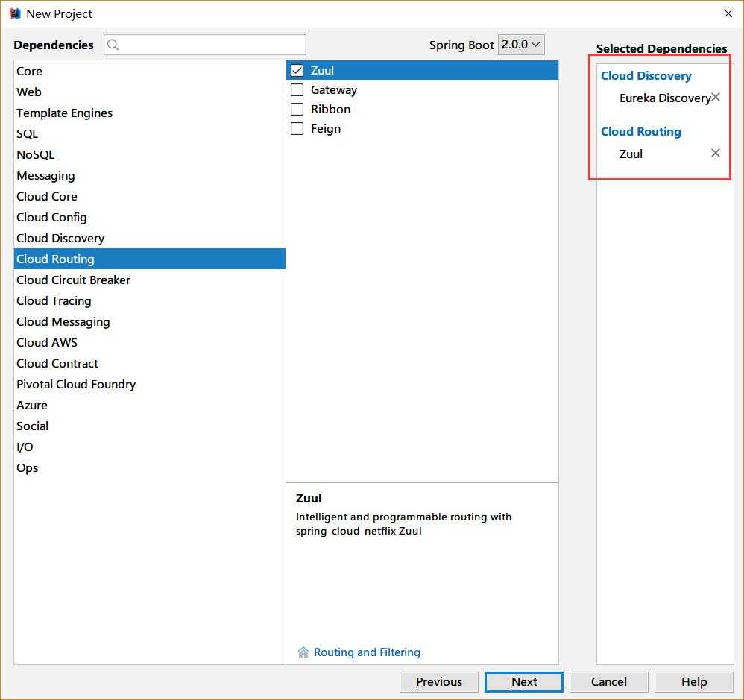Click the Cloud Routing heading in selected panel

pos(640,131)
